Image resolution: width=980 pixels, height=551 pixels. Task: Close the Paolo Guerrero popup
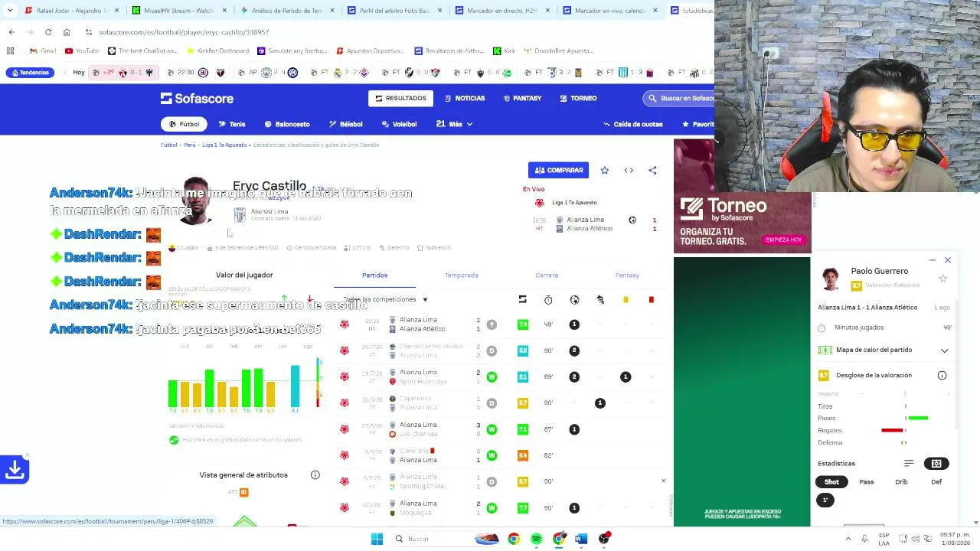coord(947,260)
